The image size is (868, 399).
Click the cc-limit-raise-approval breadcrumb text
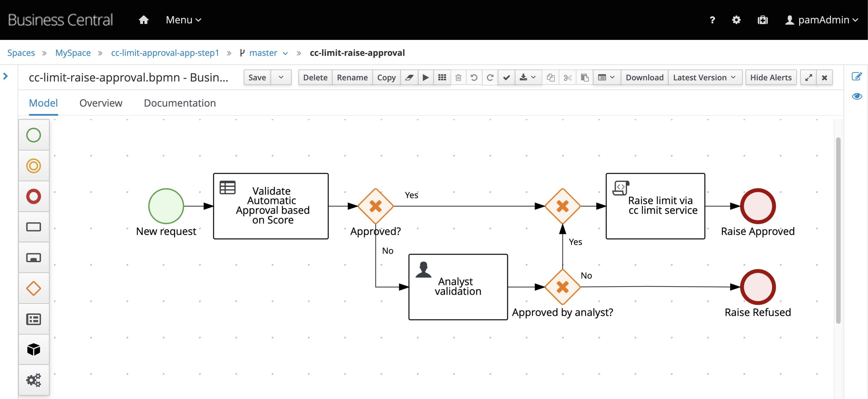[357, 53]
